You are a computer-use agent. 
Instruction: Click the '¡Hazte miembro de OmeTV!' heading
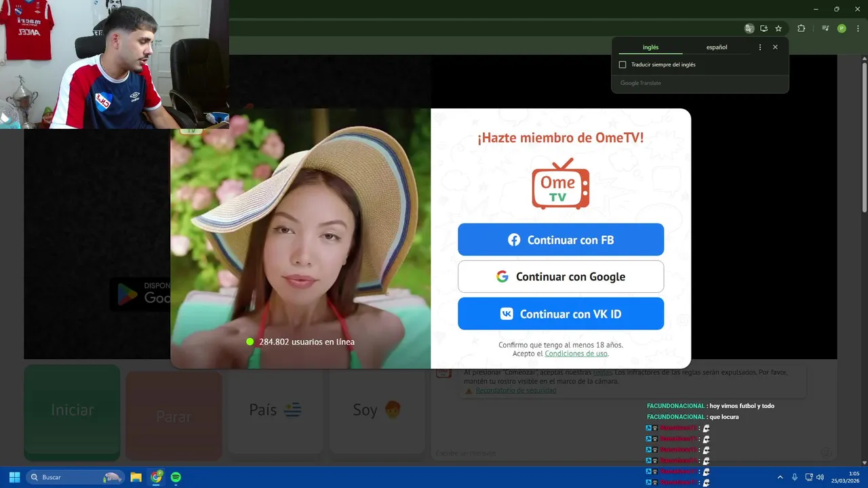561,138
